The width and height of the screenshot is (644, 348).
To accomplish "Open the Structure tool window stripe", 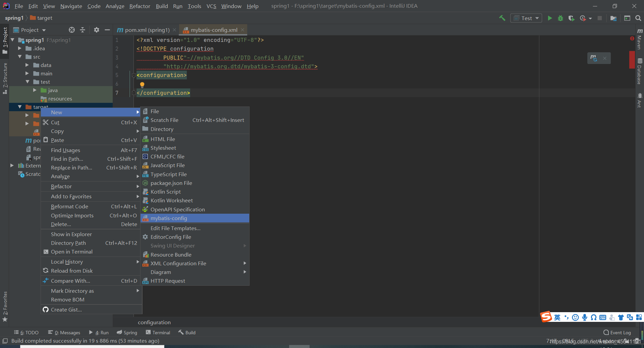I will click(5, 78).
